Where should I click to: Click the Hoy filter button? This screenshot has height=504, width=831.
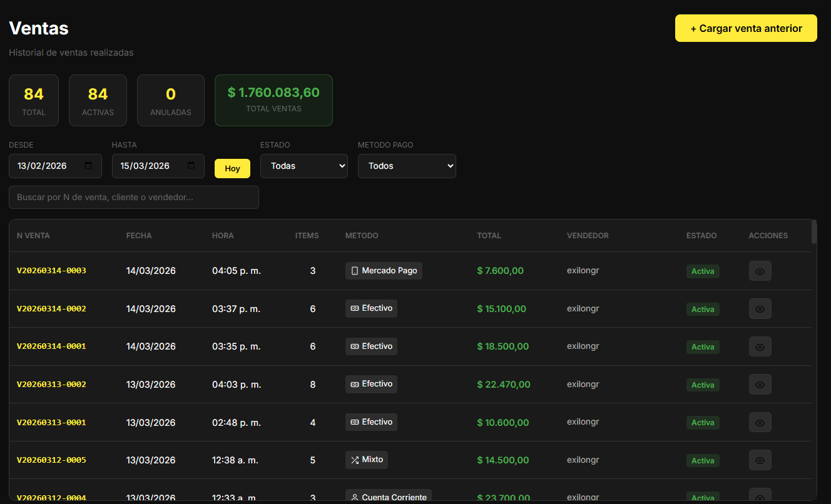[232, 168]
